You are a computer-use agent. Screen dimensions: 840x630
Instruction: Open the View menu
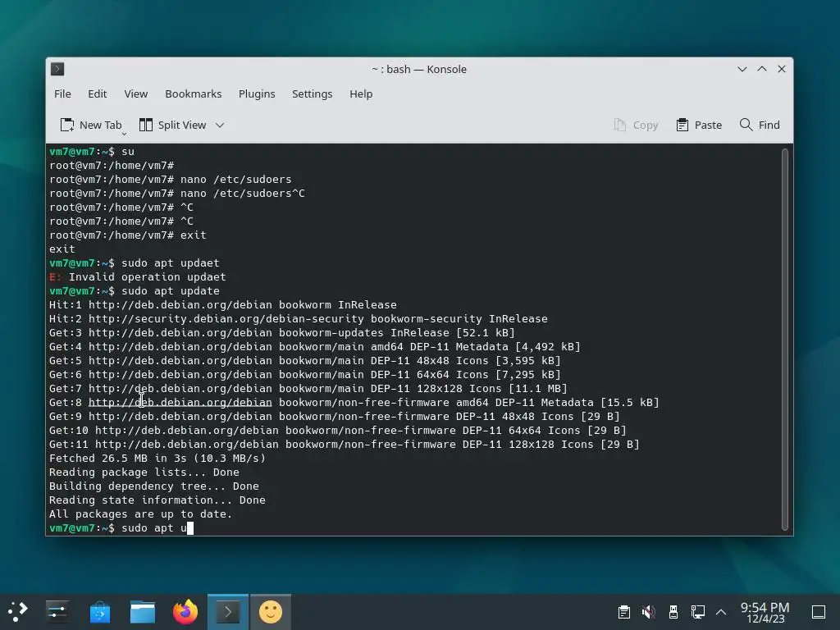pyautogui.click(x=136, y=94)
